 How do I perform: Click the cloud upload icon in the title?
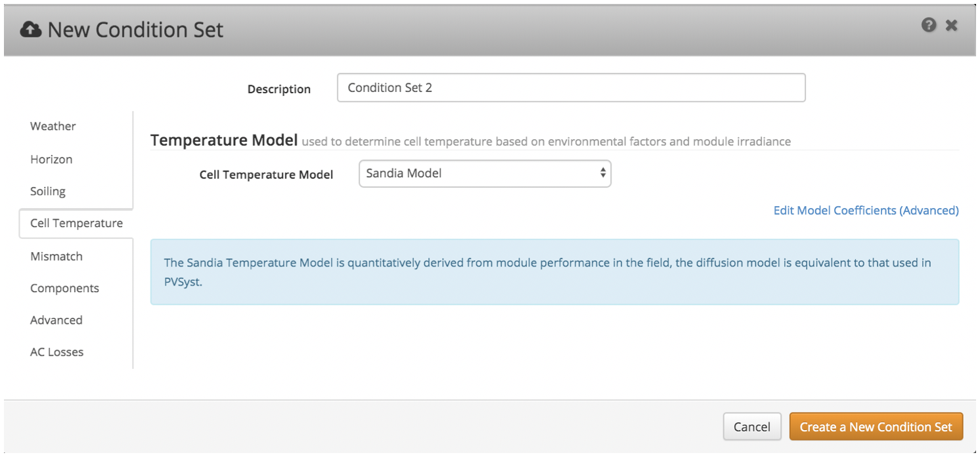click(31, 30)
